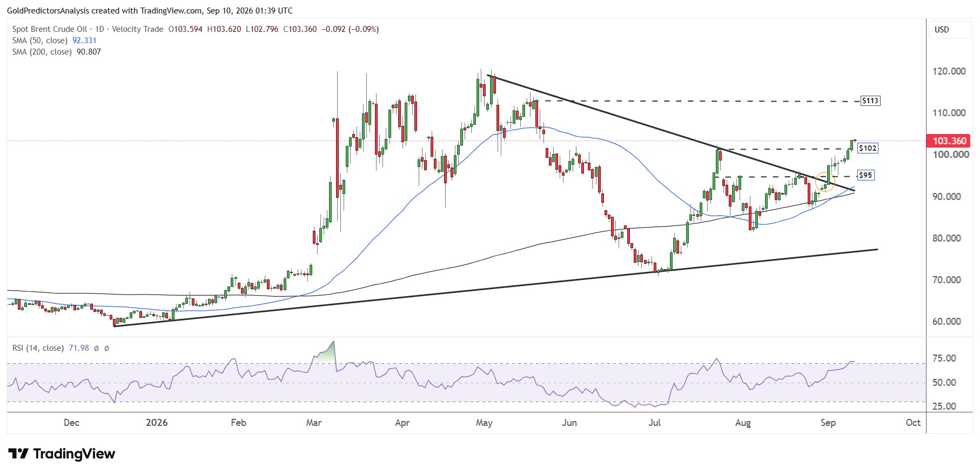Open the USD currency selector
The height and width of the screenshot is (474, 980).
coord(950,30)
